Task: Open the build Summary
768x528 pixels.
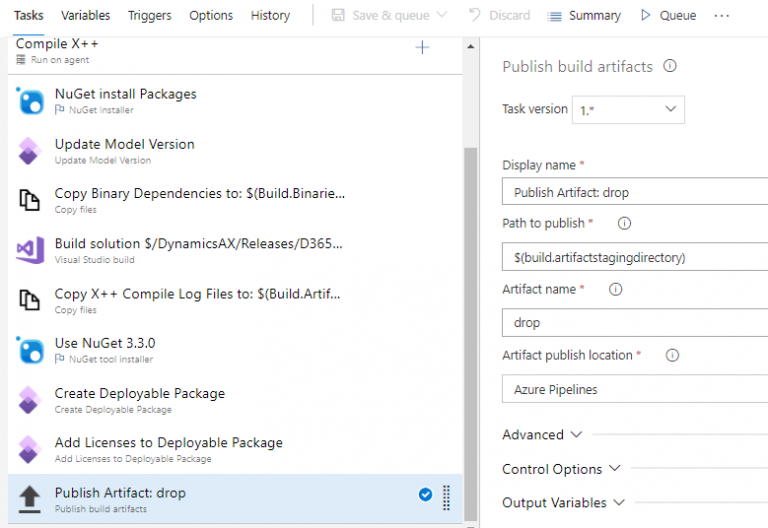Action: [x=584, y=15]
